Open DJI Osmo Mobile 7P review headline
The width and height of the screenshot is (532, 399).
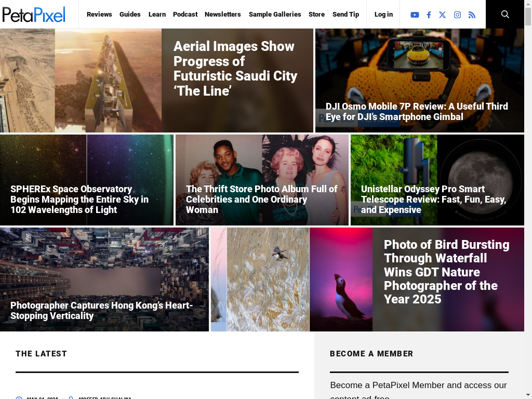[x=417, y=112]
